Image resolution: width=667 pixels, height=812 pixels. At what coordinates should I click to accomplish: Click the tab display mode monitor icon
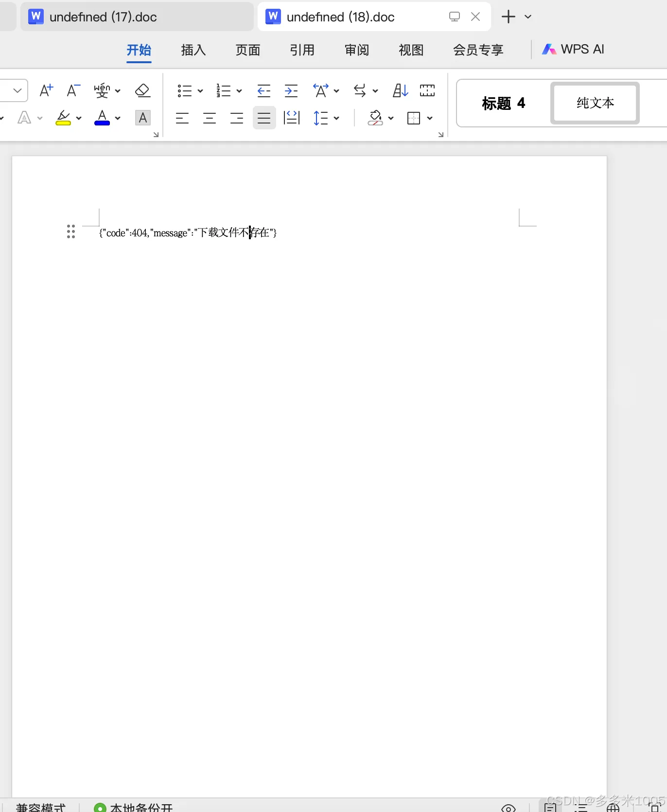(x=455, y=17)
